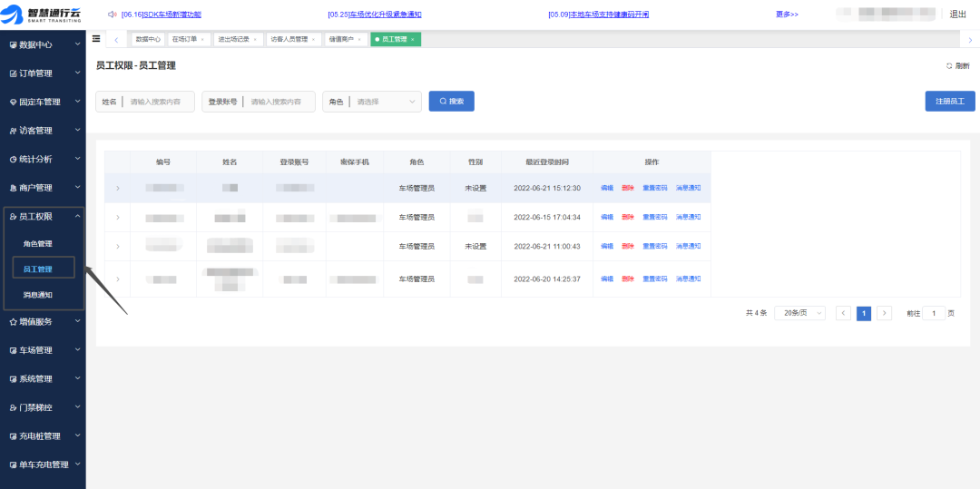
Task: Toggle the sidebar collapse hamburger icon
Action: [95, 39]
